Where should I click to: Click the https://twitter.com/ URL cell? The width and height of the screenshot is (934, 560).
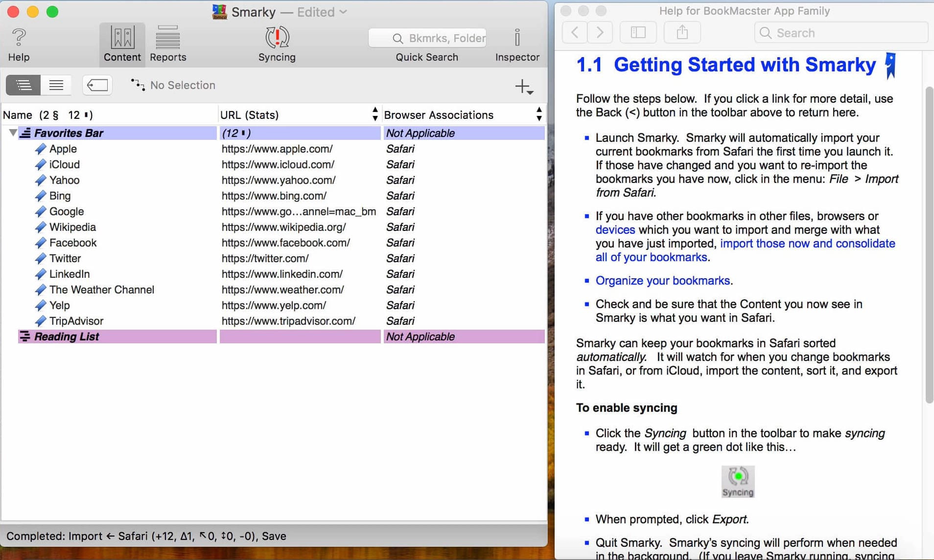click(265, 258)
